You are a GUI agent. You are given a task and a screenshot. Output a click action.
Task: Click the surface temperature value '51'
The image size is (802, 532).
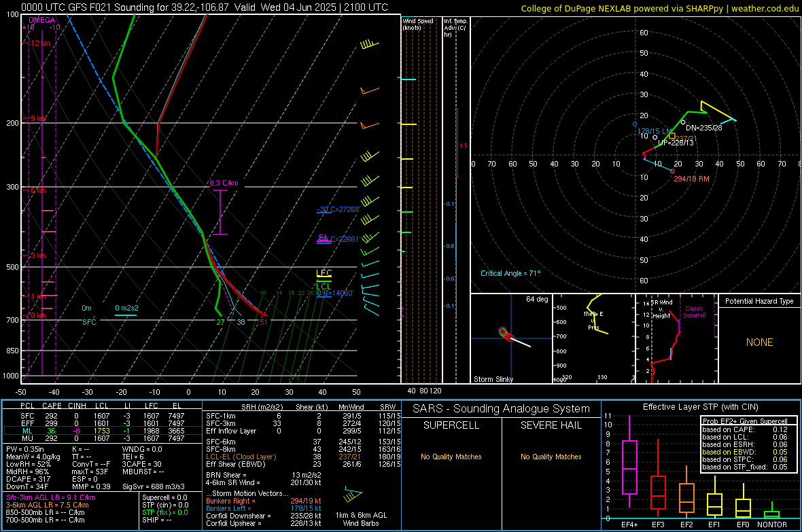[x=264, y=322]
